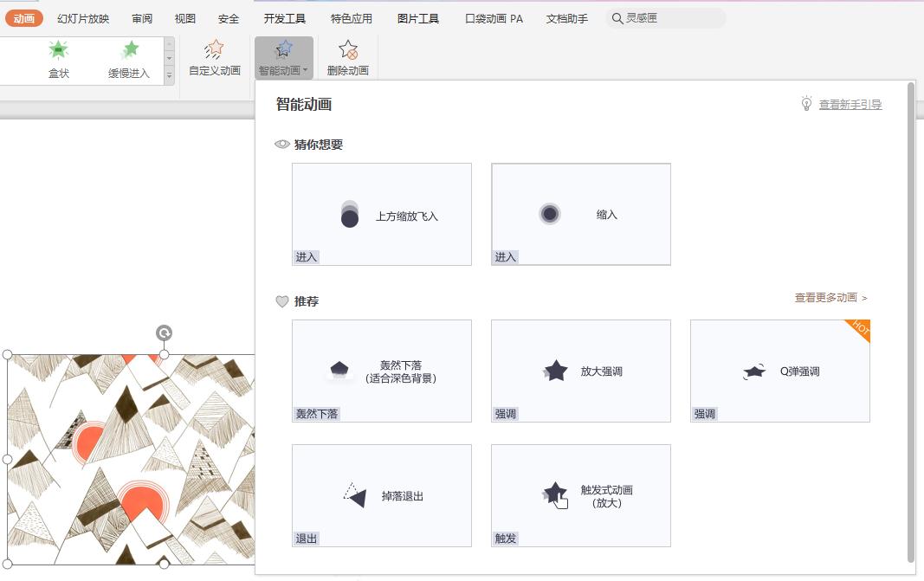Open the 查看新手引导 guide

click(851, 104)
